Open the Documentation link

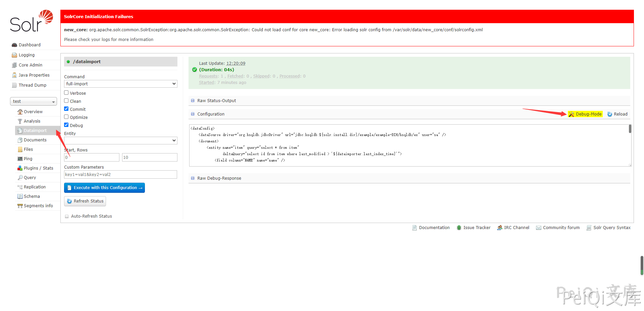tap(434, 228)
